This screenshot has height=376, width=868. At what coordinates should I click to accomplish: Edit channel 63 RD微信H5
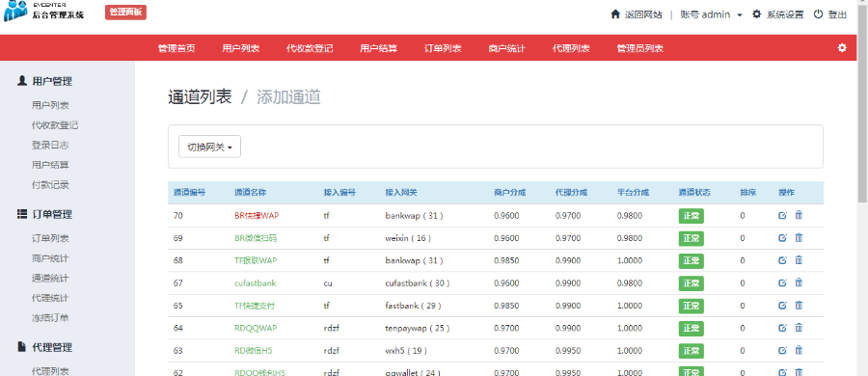click(x=782, y=351)
